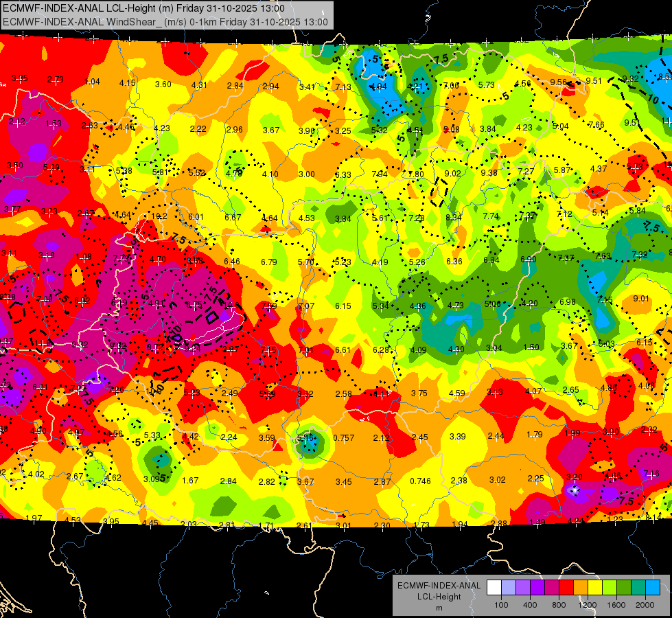Click the shear reading 3.00
672x618 pixels.
click(307, 174)
